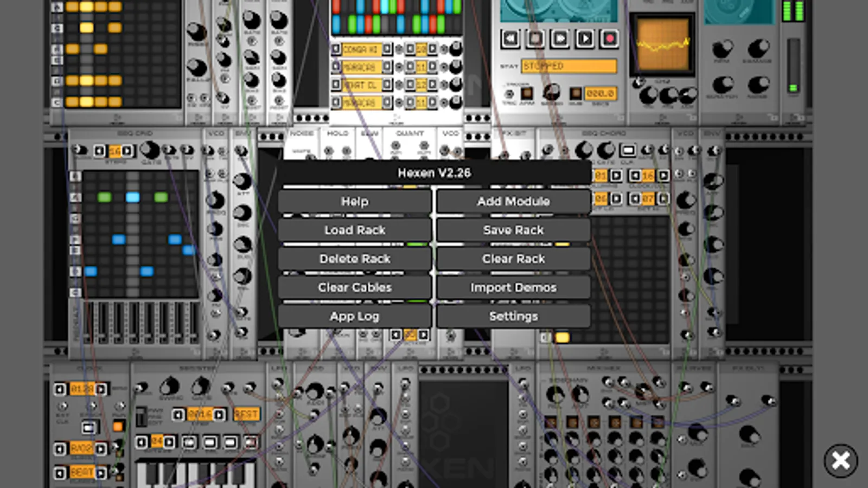Toggle the ARM trigger button on recorder
The width and height of the screenshot is (868, 488).
[527, 93]
